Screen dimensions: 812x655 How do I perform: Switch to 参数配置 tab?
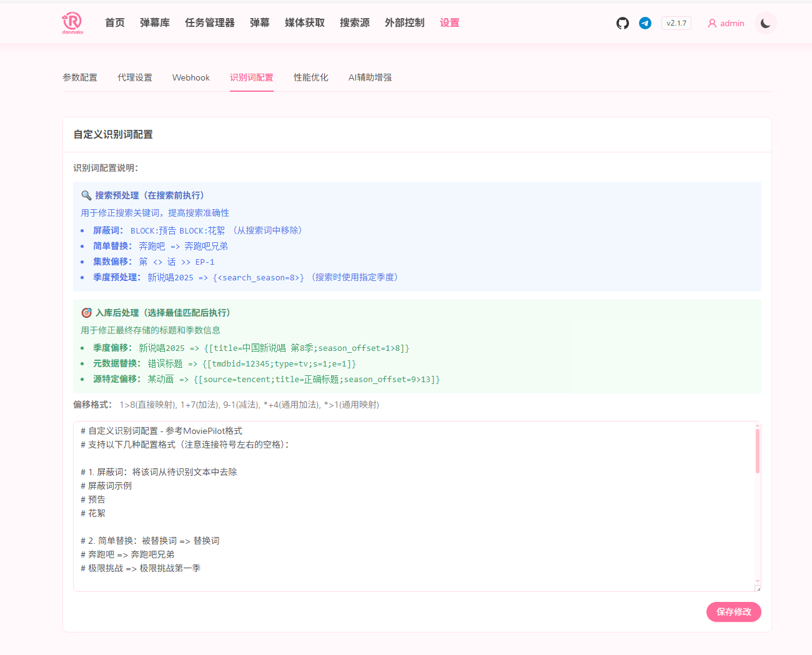click(x=80, y=77)
